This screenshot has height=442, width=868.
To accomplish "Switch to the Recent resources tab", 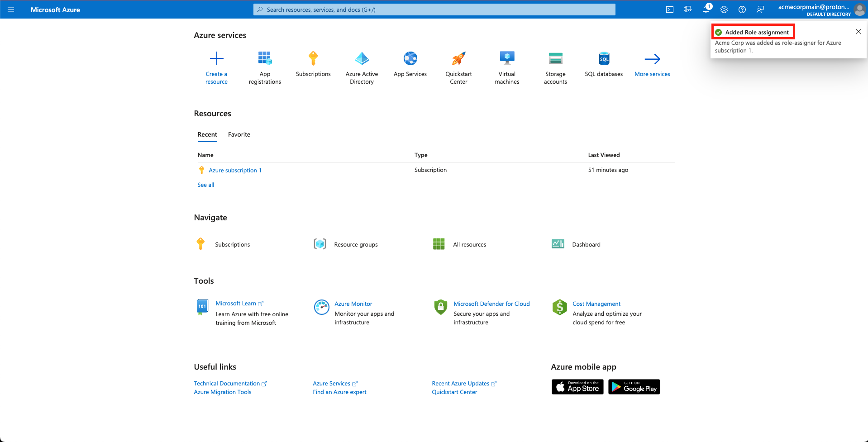I will (207, 134).
